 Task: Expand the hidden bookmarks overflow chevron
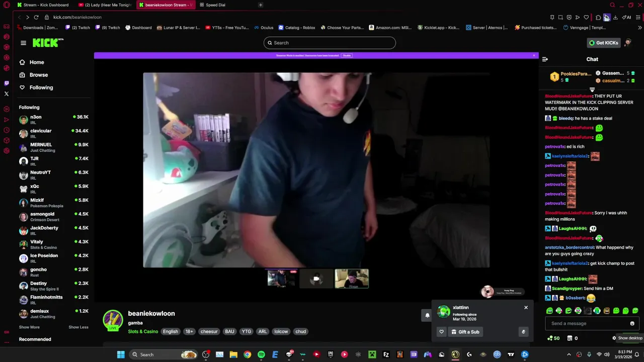click(x=639, y=28)
